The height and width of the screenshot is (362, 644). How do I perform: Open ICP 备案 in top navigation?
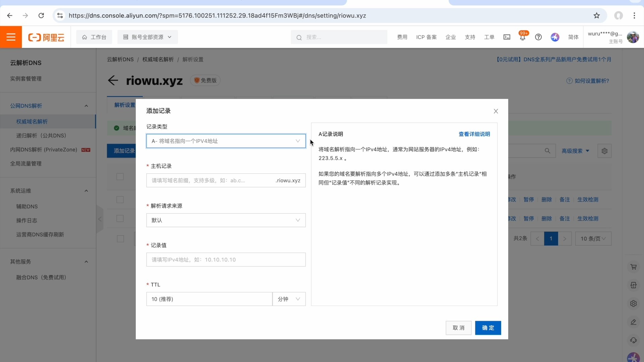426,37
